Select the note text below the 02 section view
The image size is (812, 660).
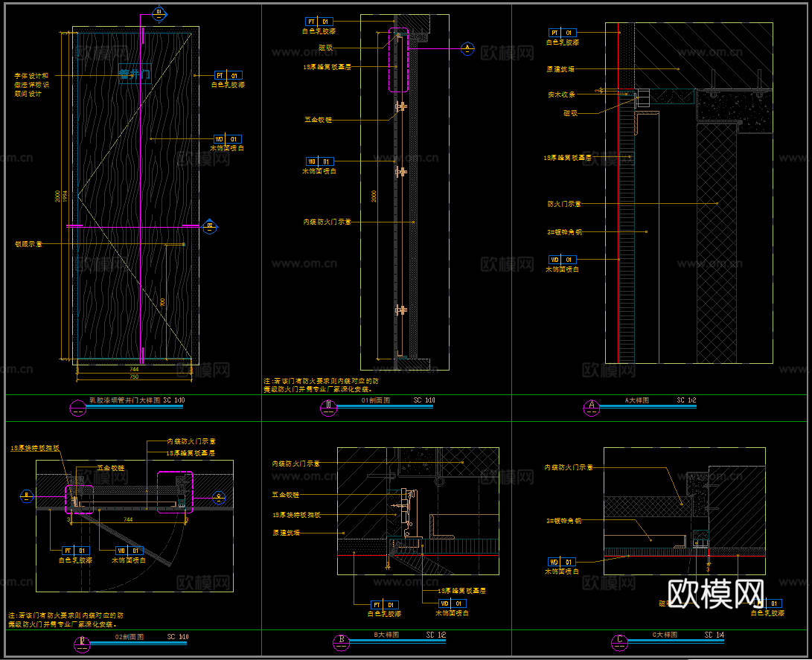click(x=65, y=620)
